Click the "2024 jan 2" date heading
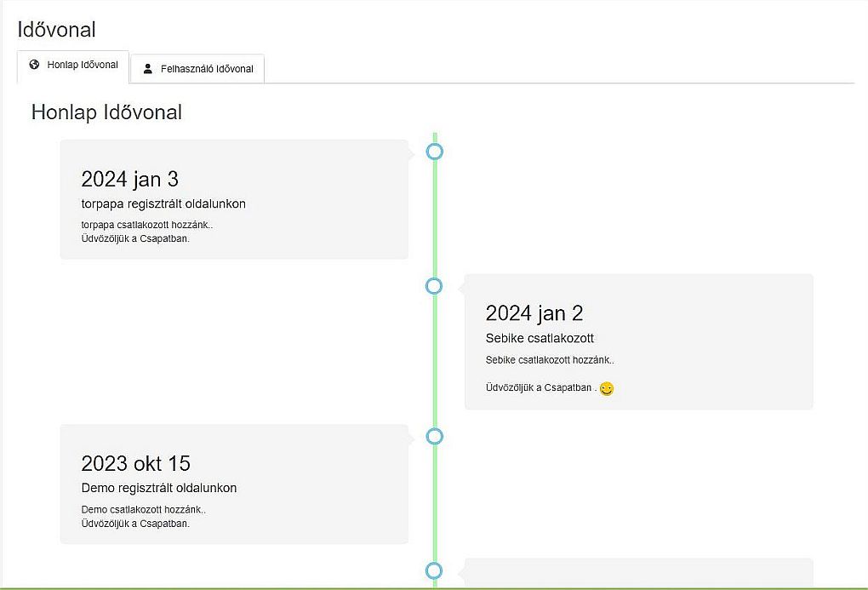 tap(534, 313)
